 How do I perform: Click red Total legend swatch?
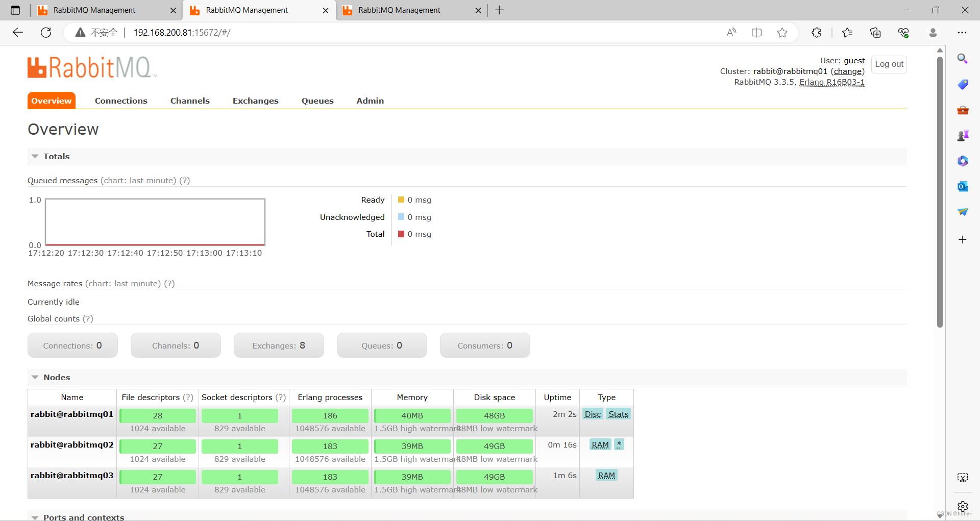(x=401, y=234)
